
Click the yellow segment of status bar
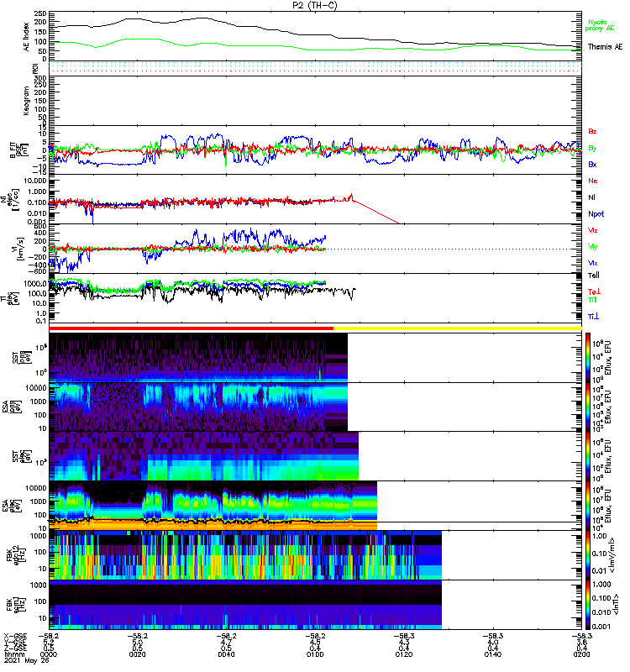point(457,328)
